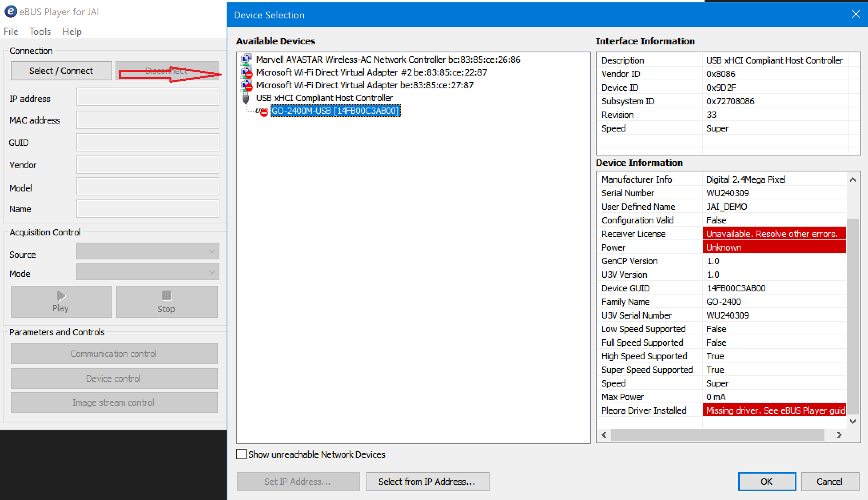
Task: Click the horizontal scroll left arrow
Action: tap(604, 435)
